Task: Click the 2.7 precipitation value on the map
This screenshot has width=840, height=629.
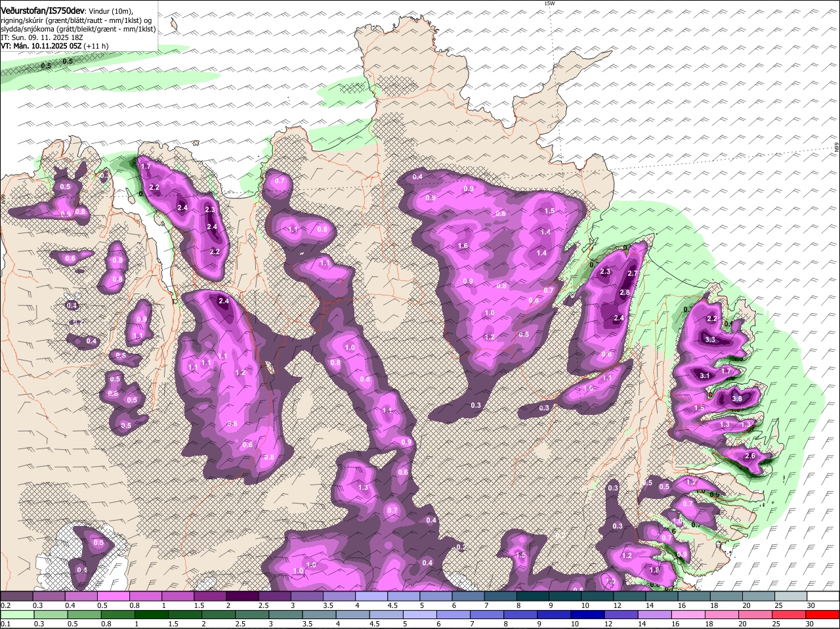Action: click(x=633, y=273)
